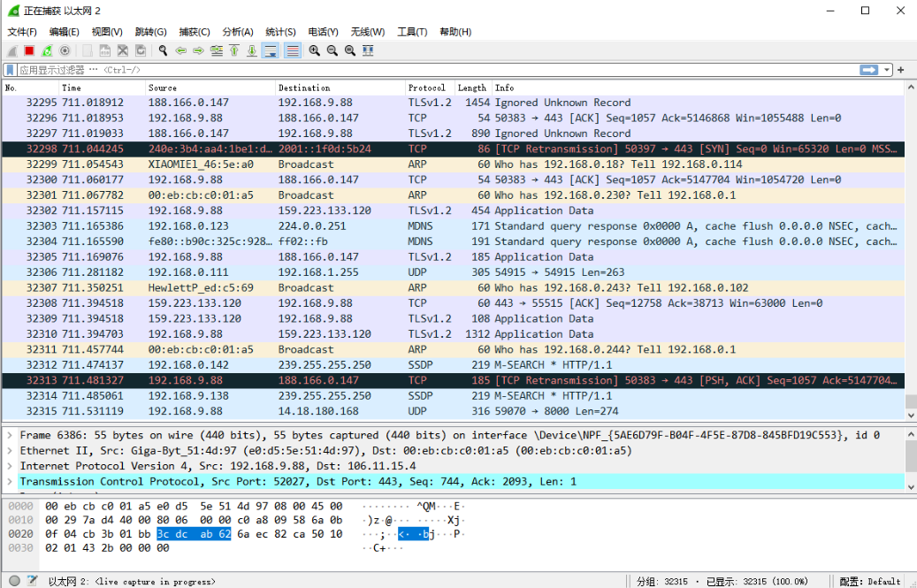Image resolution: width=917 pixels, height=588 pixels.
Task: Open the 跳转(G) menu
Action: click(x=151, y=32)
